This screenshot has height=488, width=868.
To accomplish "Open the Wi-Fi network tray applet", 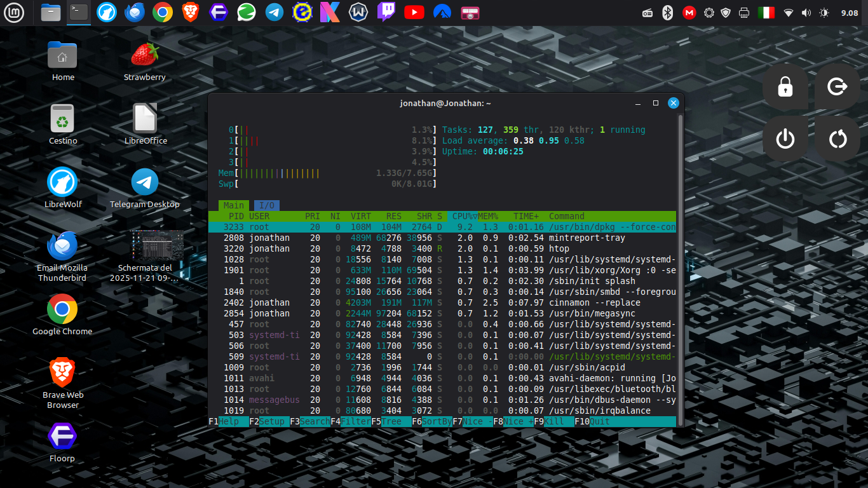I will (x=789, y=13).
